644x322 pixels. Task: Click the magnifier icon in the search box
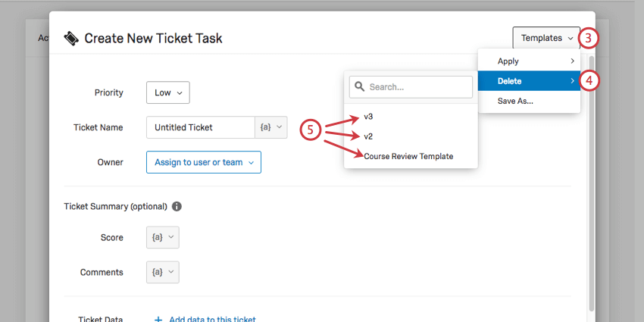pyautogui.click(x=359, y=87)
